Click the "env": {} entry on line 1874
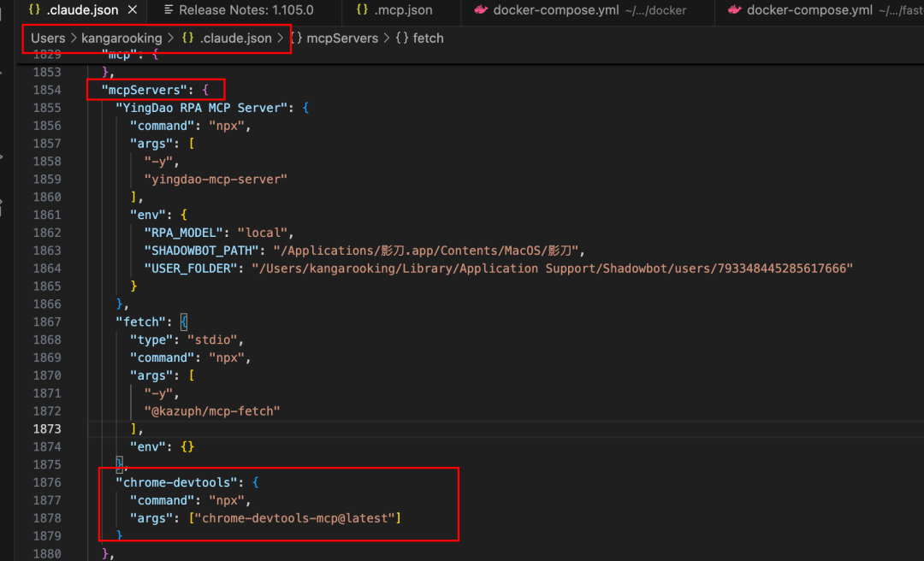The width and height of the screenshot is (924, 561). 162,446
